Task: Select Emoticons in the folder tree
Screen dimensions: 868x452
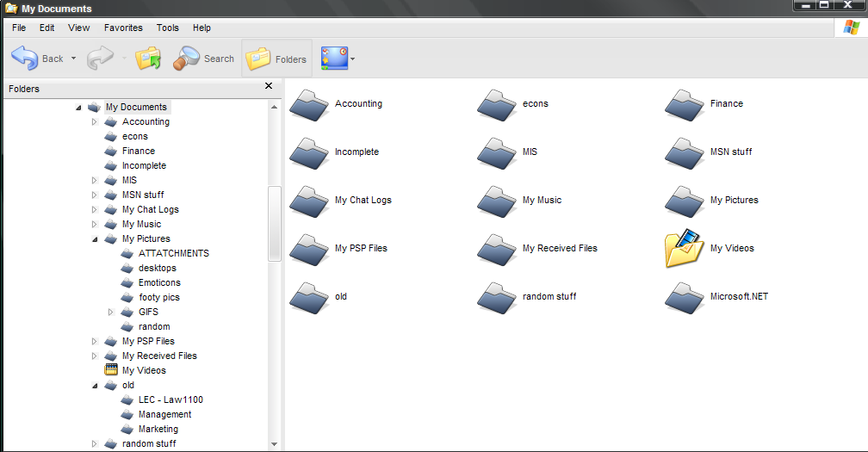Action: pyautogui.click(x=159, y=282)
